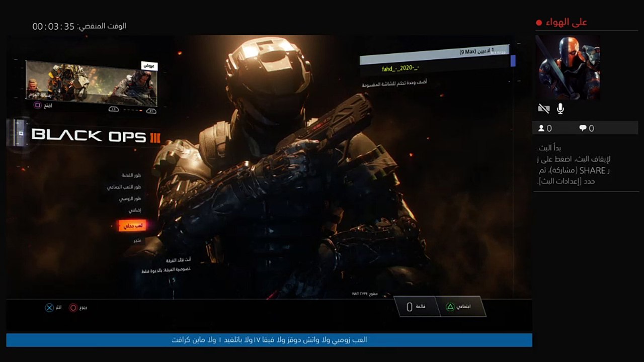Click the triangle icon on اجتماعي button
Screen dimensions: 644x362
tap(451, 307)
